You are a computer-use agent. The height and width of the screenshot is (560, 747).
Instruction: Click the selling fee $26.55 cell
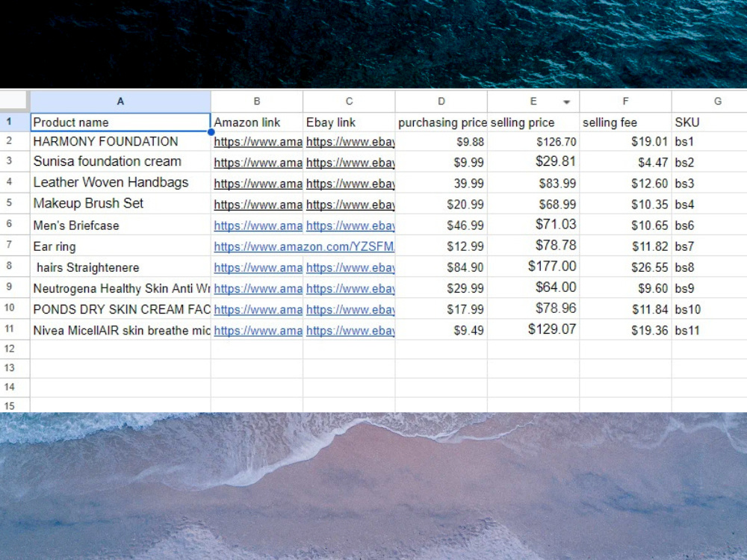(x=625, y=267)
